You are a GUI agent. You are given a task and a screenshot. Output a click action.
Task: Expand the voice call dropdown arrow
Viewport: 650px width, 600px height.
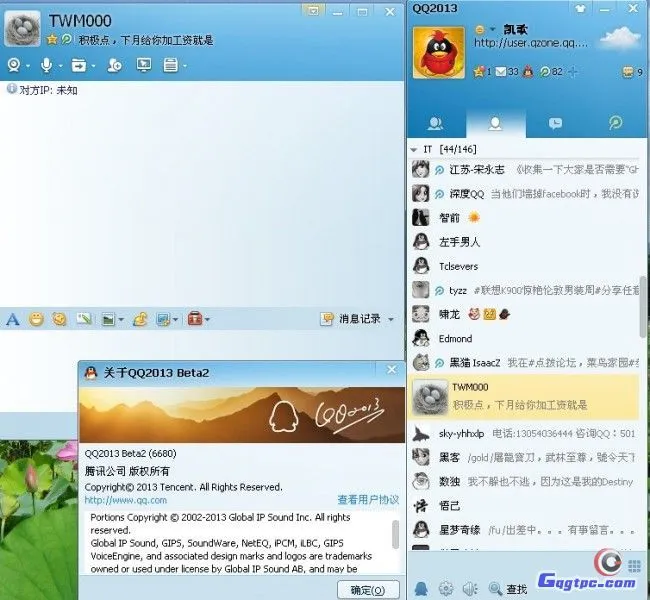point(60,66)
